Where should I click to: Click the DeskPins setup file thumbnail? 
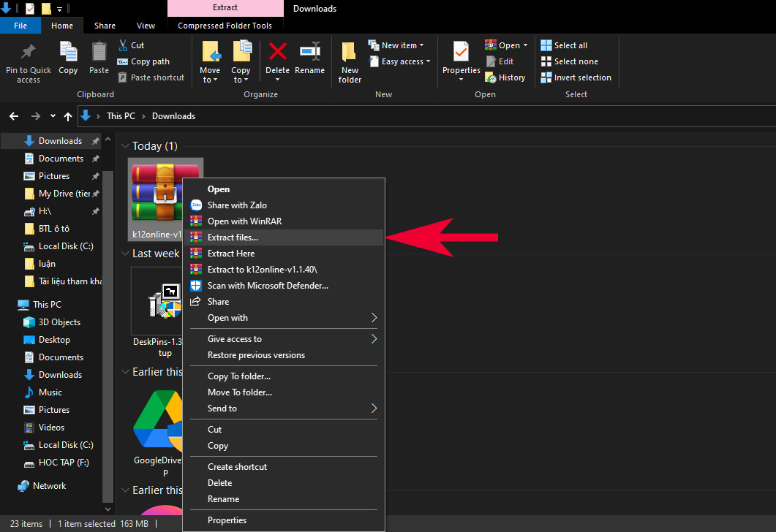tap(165, 301)
